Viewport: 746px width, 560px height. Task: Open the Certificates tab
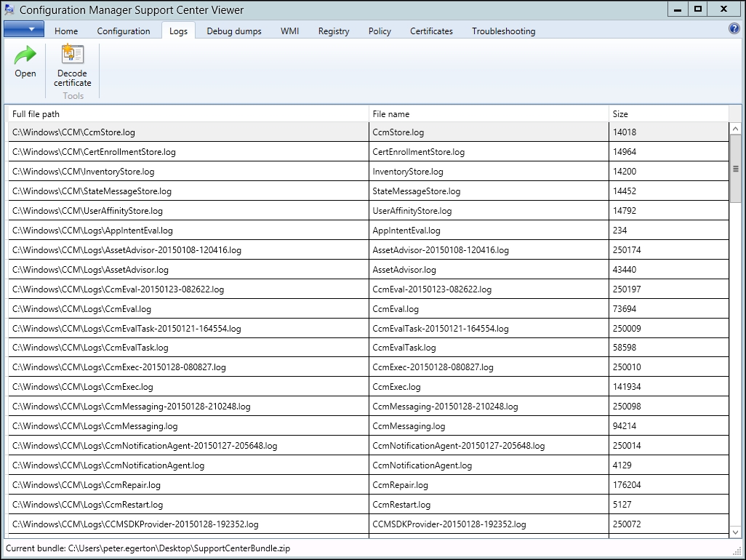(x=430, y=31)
